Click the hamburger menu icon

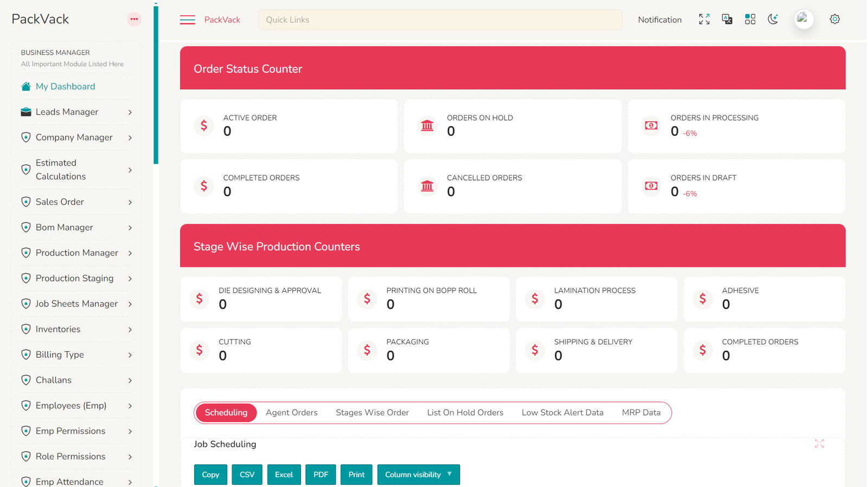click(x=187, y=20)
